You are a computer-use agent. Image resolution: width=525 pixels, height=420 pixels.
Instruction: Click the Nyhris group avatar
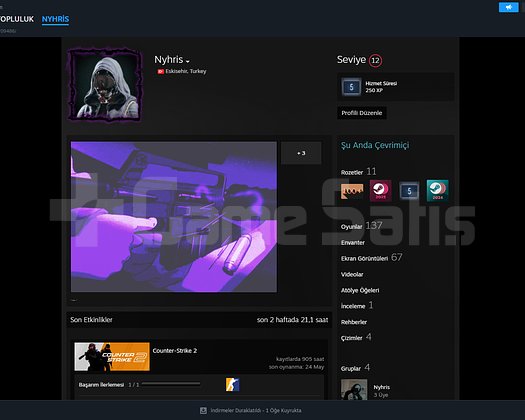(354, 390)
